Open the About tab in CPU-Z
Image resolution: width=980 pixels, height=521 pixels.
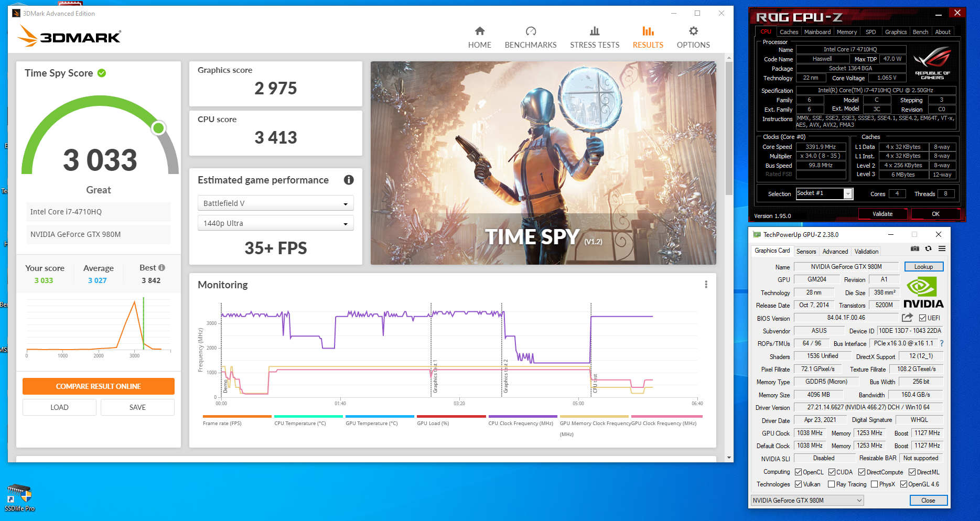point(943,32)
